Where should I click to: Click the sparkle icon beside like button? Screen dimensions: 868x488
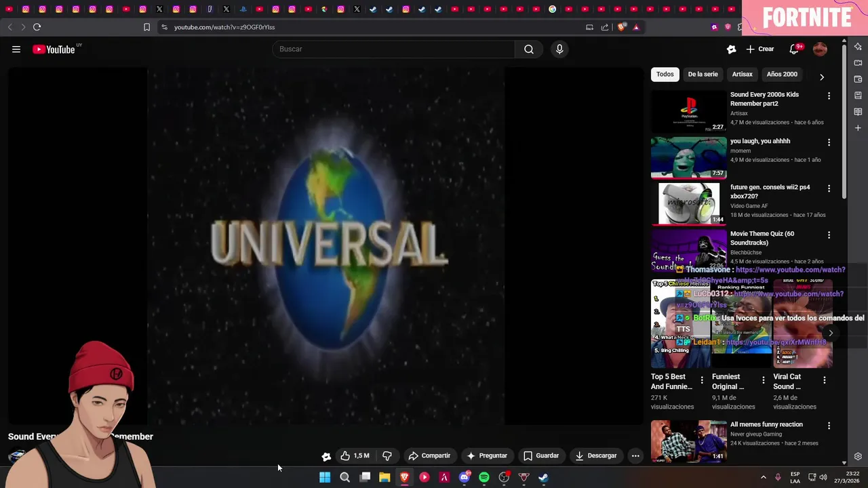tap(326, 456)
